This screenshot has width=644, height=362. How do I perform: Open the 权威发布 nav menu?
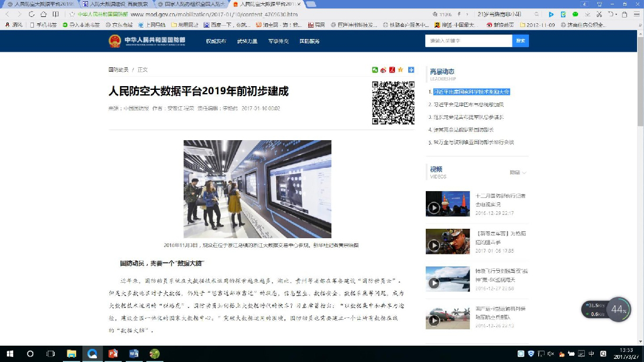tap(216, 41)
